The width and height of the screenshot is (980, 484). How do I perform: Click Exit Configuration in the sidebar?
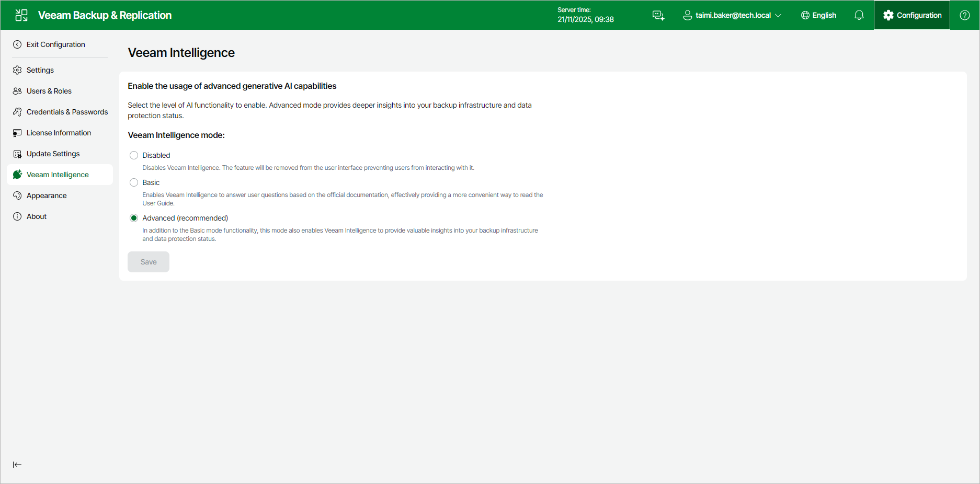click(55, 44)
